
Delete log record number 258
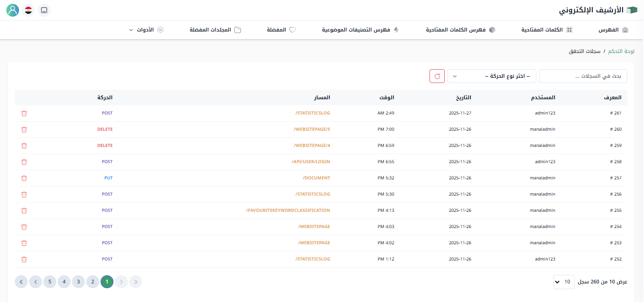point(24,162)
